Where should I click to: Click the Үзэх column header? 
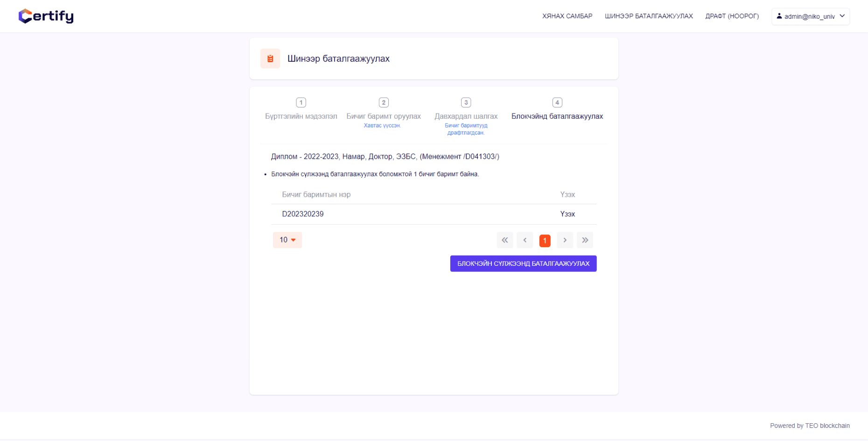coord(567,194)
